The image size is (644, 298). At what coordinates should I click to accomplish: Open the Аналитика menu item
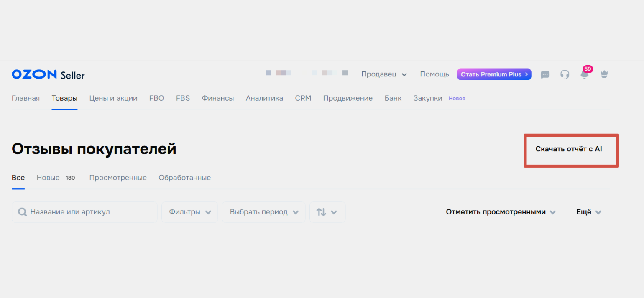264,98
